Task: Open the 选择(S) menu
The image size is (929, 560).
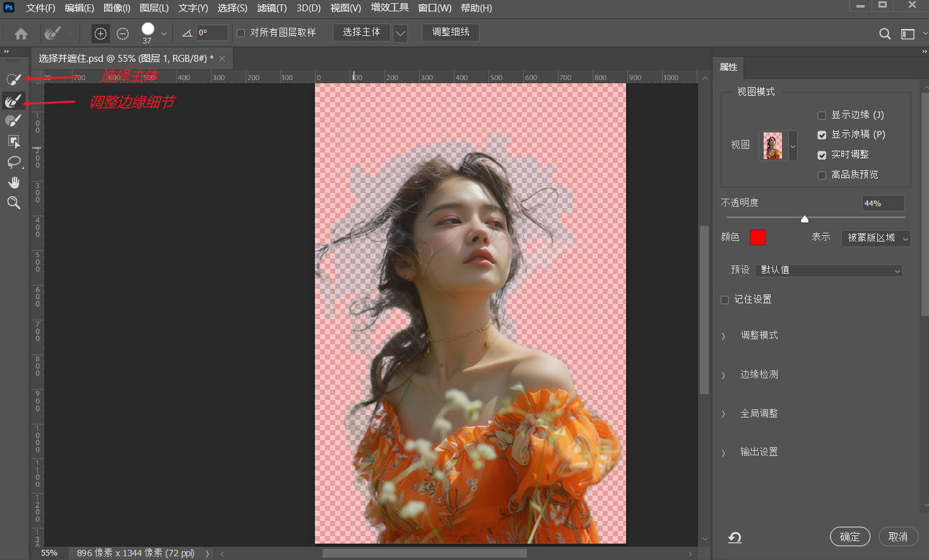Action: (x=232, y=8)
